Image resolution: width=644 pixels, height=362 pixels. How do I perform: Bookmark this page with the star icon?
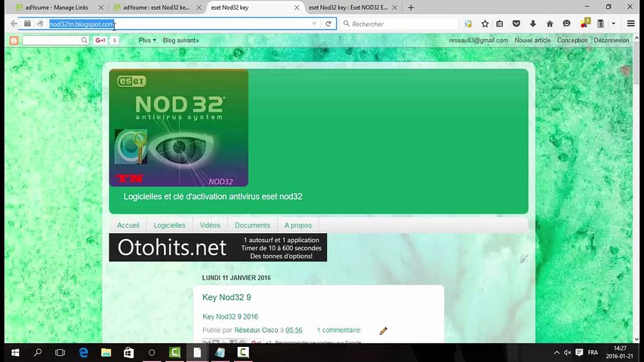click(x=485, y=24)
